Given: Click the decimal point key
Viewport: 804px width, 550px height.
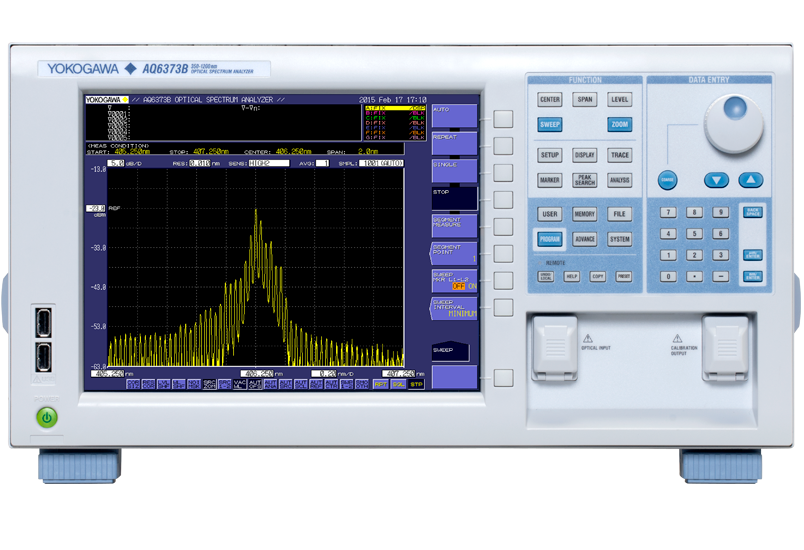Looking at the screenshot, I should point(694,277).
